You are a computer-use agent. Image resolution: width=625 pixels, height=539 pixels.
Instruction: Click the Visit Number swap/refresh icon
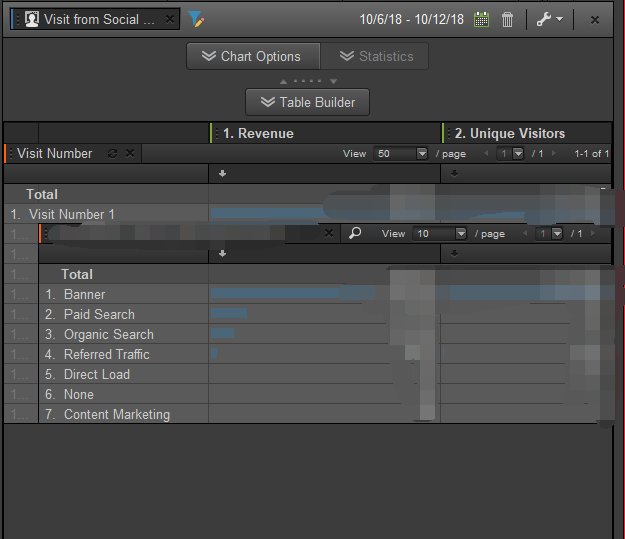[112, 153]
